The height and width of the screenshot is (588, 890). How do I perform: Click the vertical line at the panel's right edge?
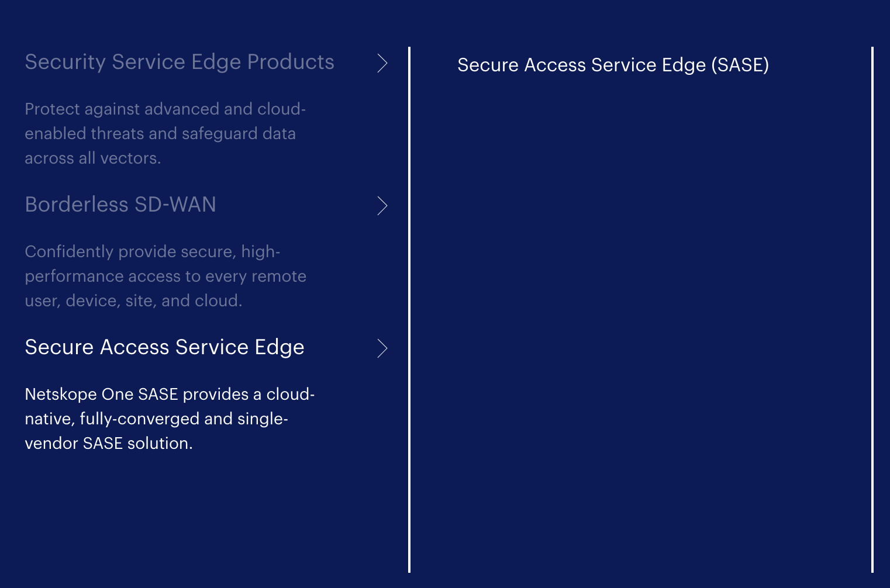tap(872, 310)
